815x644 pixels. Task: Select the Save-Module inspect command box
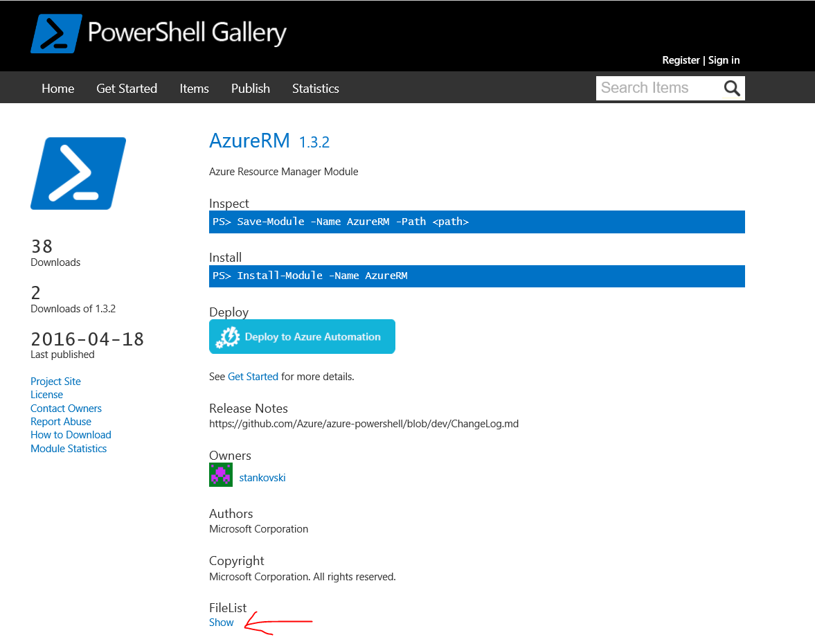(476, 222)
